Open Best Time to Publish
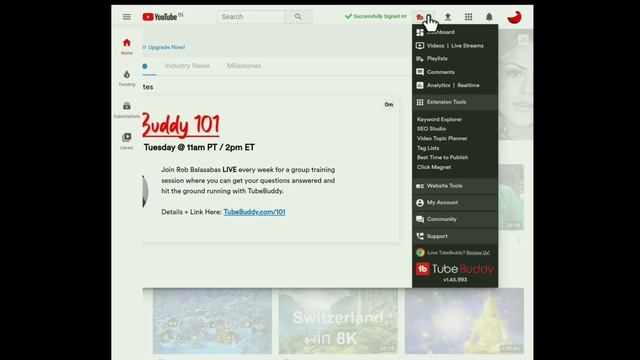 click(x=442, y=157)
